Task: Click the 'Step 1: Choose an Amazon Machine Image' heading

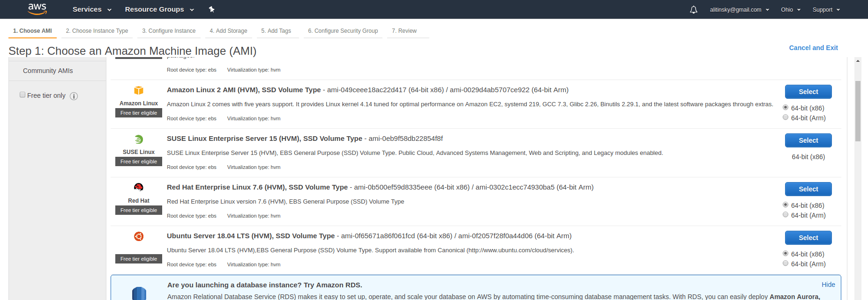Action: (x=133, y=51)
